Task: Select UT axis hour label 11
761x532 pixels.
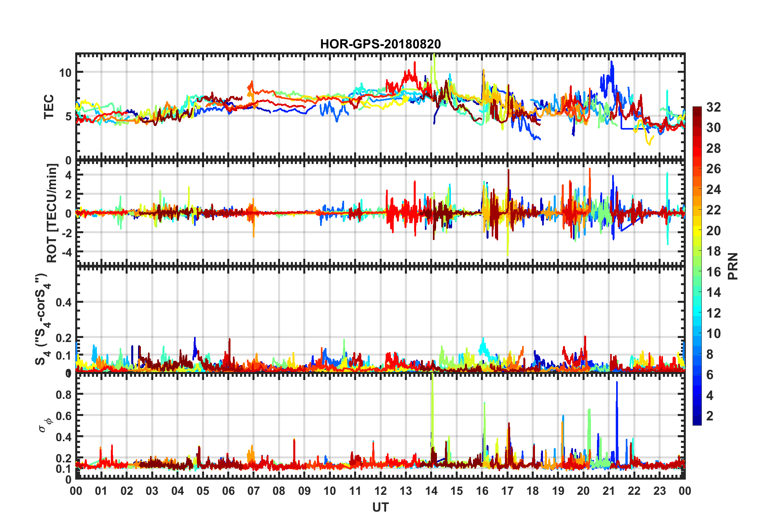Action: click(x=355, y=491)
